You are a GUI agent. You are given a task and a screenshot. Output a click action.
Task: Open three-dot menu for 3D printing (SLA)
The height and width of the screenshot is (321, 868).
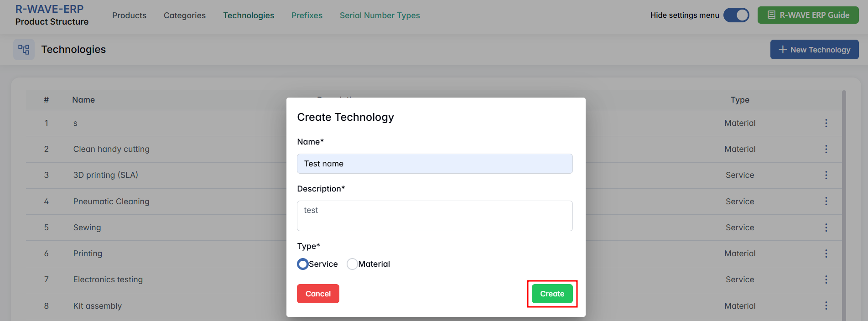click(826, 175)
